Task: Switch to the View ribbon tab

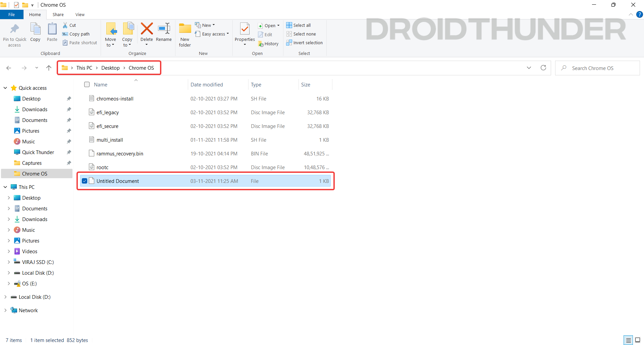Action: (80, 14)
